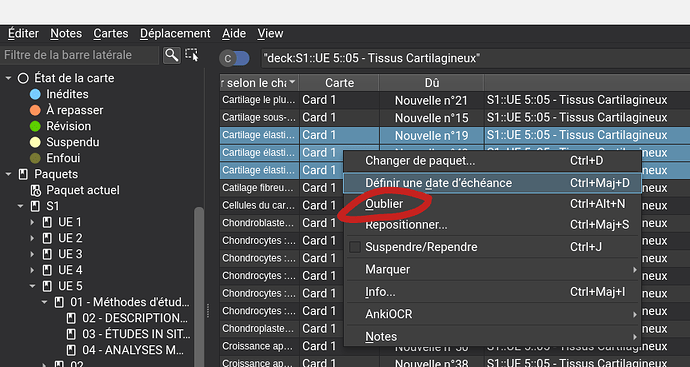Image resolution: width=690 pixels, height=367 pixels.
Task: Click the olive Enfoui state dot
Action: pyautogui.click(x=35, y=158)
